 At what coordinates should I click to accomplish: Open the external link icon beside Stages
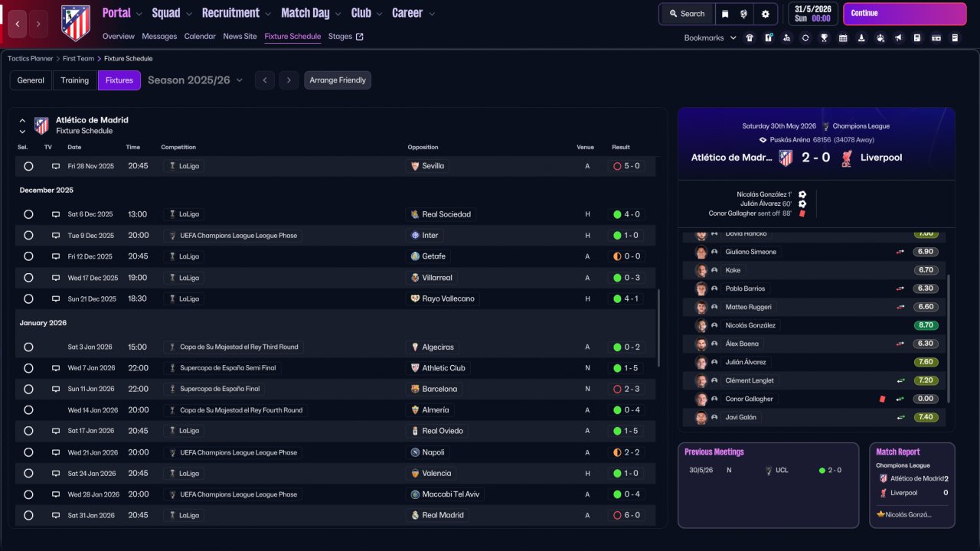coord(360,36)
